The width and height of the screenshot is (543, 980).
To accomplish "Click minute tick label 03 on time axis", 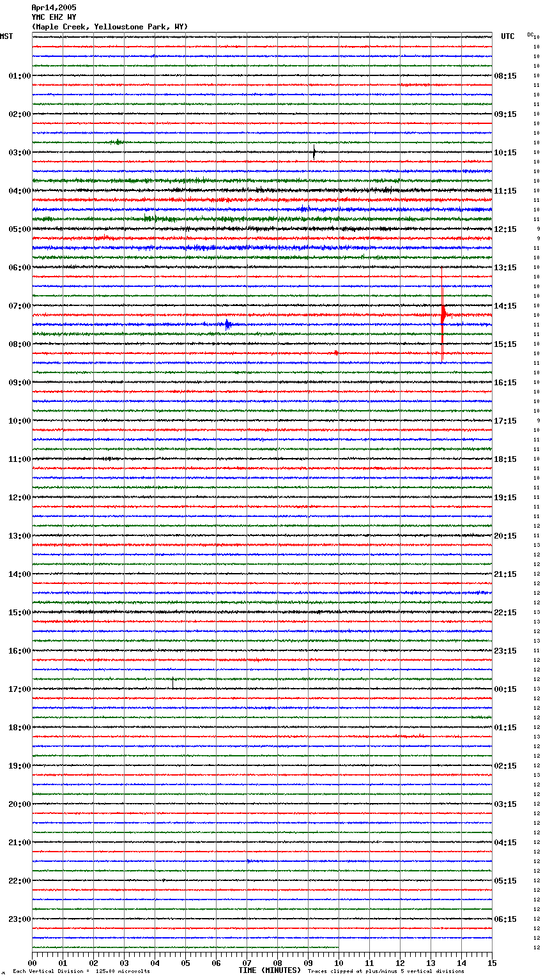I will point(124,963).
